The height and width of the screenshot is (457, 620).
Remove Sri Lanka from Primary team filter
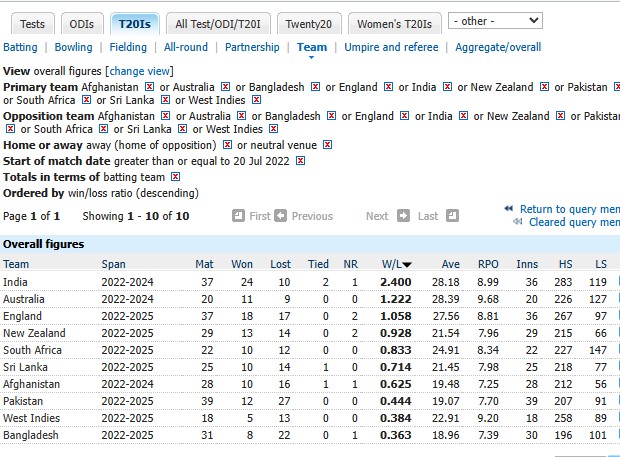point(165,100)
